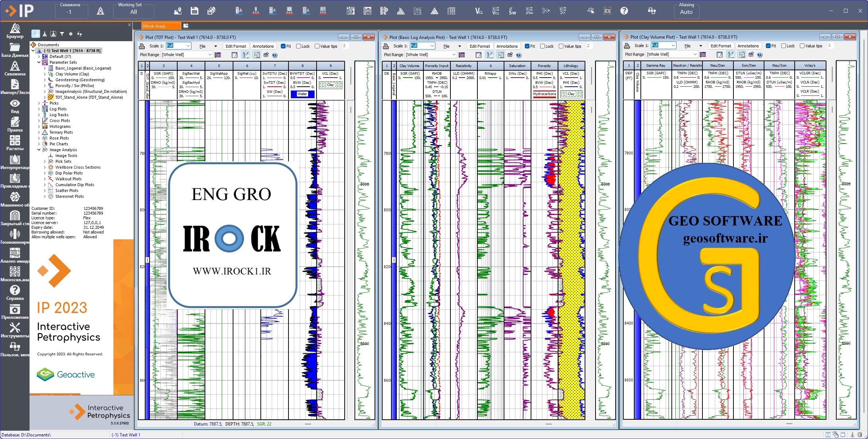Open Plot Range dropdown in Clay Volume Plot

click(694, 54)
